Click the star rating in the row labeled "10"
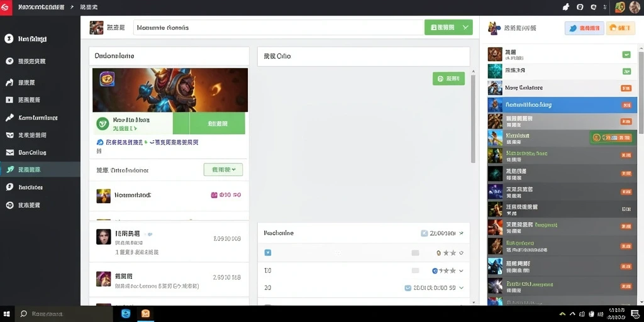The width and height of the screenshot is (644, 322). [444, 270]
